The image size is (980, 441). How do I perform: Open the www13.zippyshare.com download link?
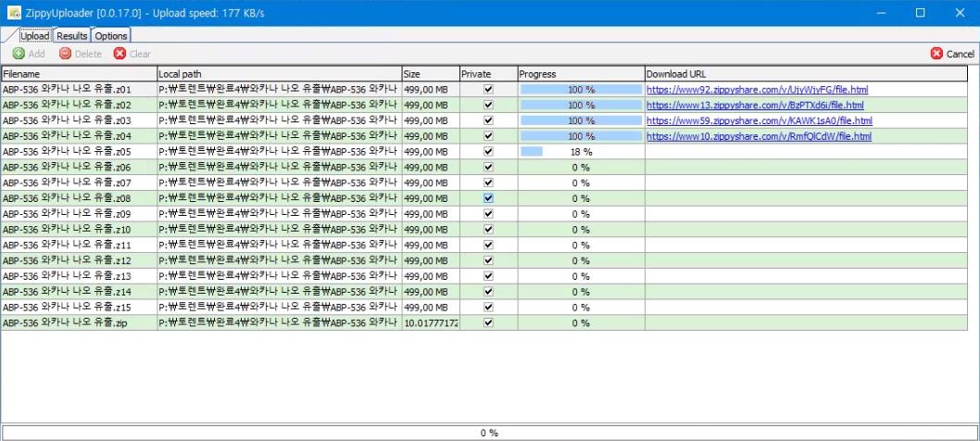point(755,105)
